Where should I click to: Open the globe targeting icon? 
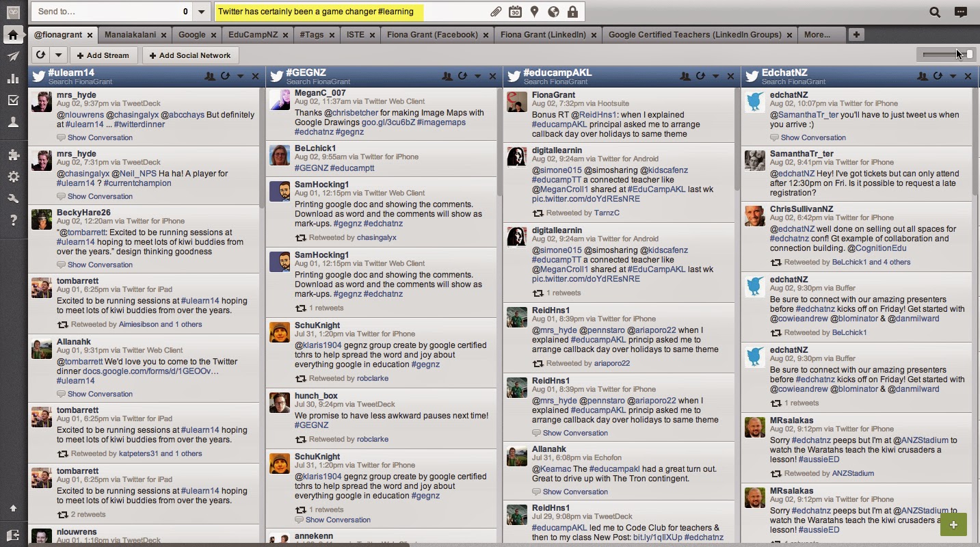pos(553,12)
